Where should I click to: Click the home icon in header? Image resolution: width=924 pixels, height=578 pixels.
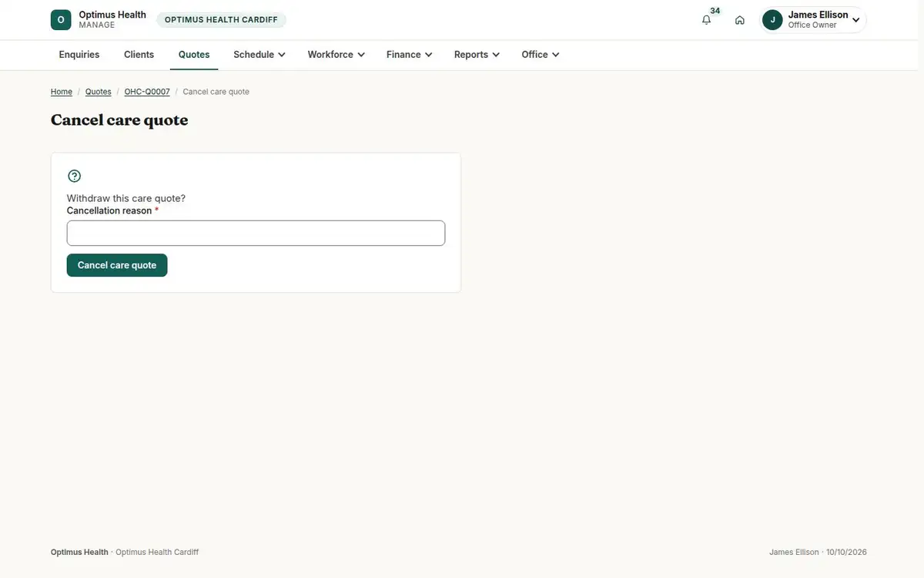[x=740, y=20]
